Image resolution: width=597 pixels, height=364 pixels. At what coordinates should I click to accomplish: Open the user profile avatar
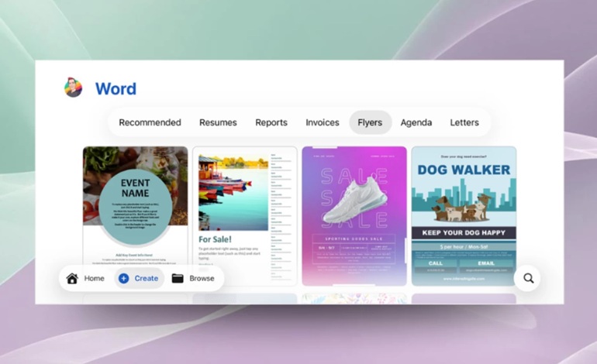coord(73,88)
